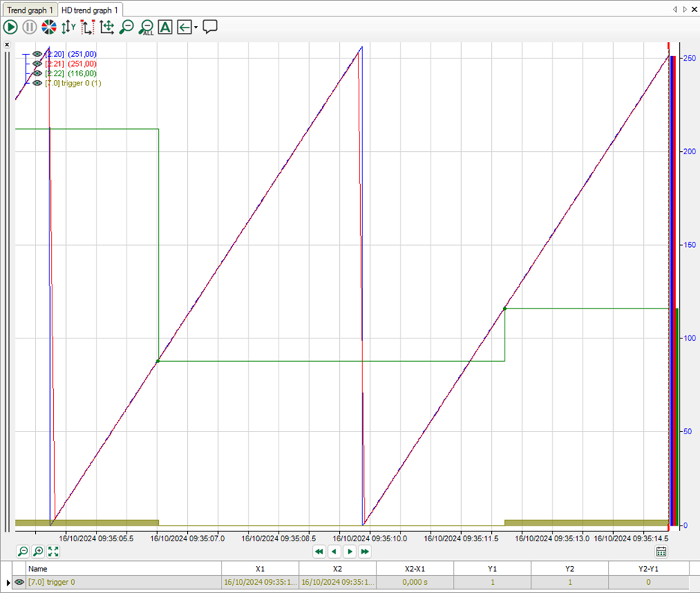The height and width of the screenshot is (593, 700).
Task: Open the calendar date picker icon
Action: pos(661,552)
